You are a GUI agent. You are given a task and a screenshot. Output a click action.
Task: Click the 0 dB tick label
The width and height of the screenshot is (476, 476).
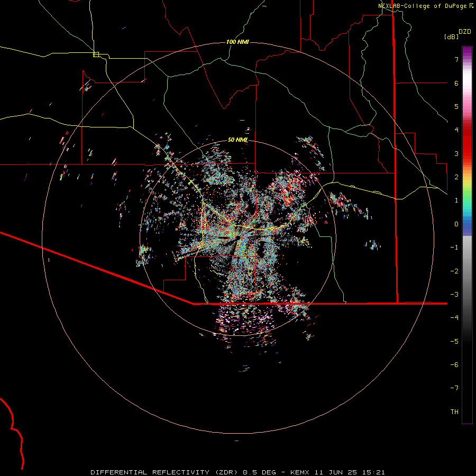point(456,224)
